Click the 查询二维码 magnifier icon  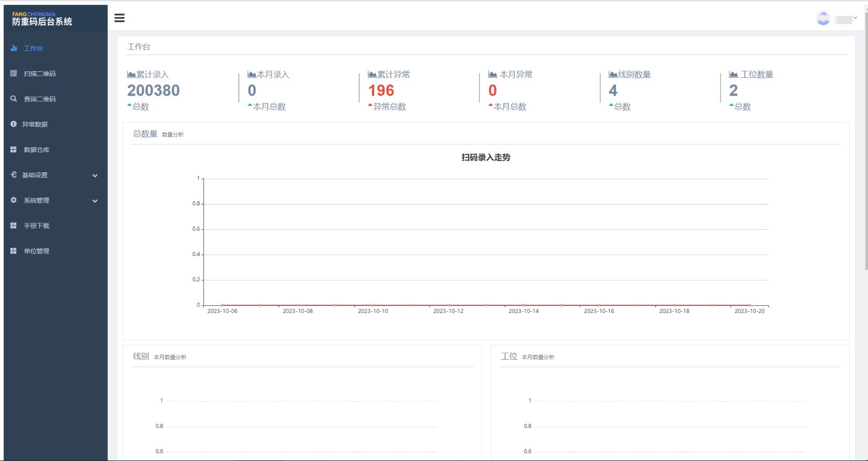pyautogui.click(x=13, y=99)
